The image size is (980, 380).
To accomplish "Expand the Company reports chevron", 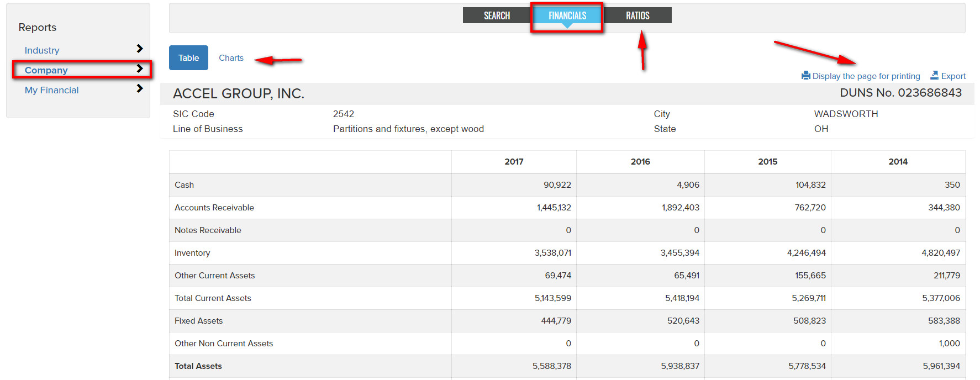I will [140, 68].
